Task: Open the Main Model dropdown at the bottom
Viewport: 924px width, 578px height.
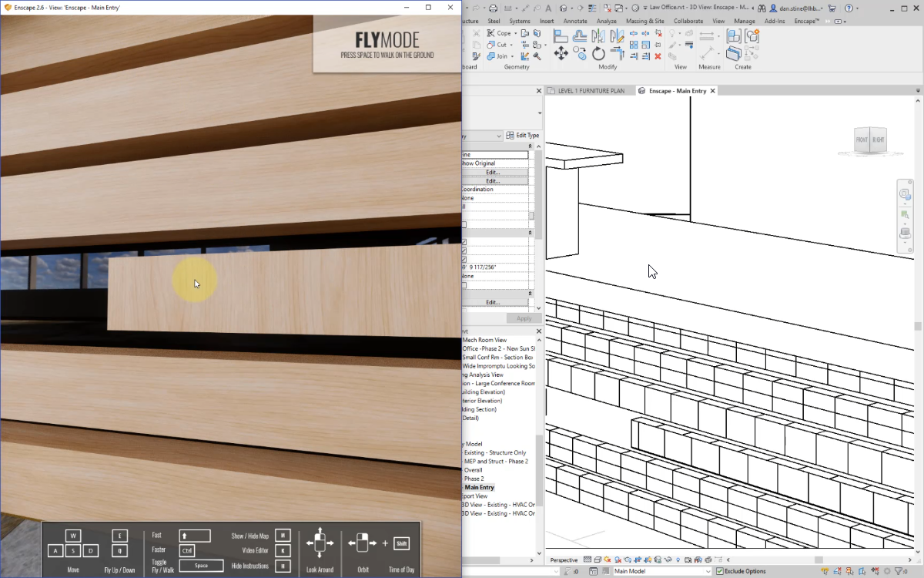Action: [709, 570]
